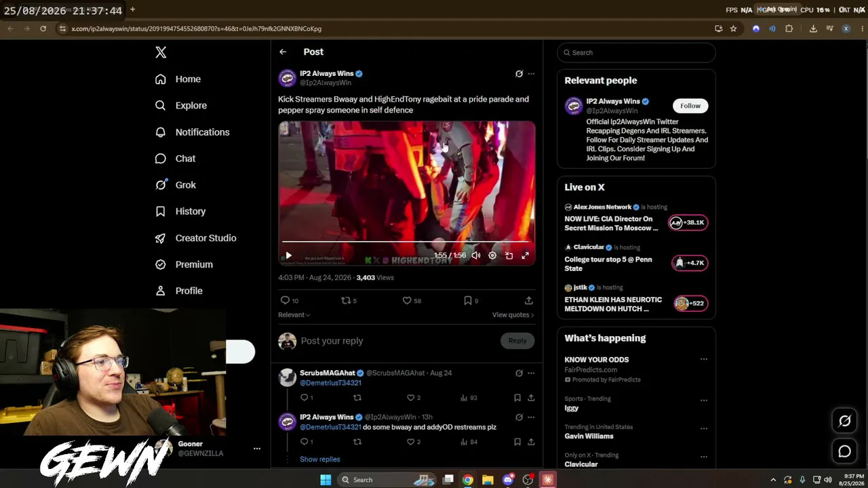Click the Post your reply field

tap(398, 341)
